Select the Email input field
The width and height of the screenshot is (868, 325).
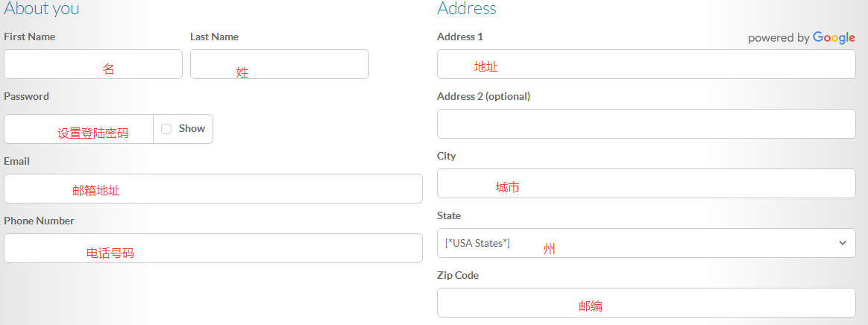213,189
